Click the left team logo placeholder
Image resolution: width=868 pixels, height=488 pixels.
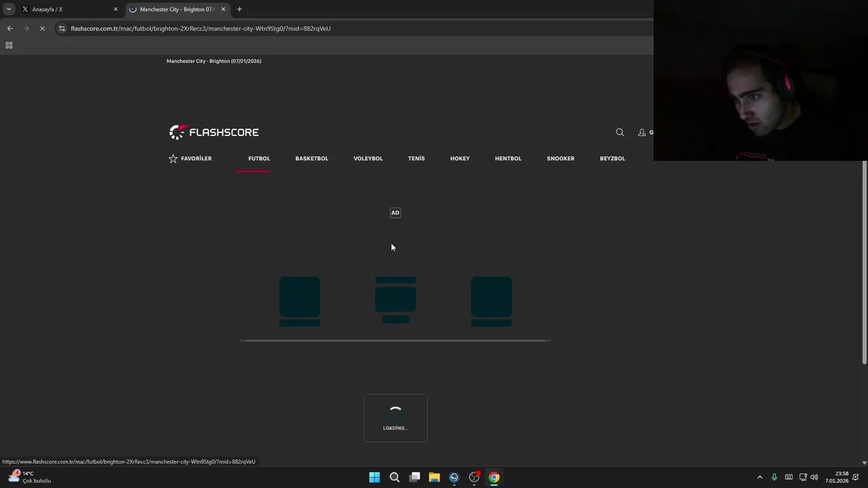pos(300,297)
